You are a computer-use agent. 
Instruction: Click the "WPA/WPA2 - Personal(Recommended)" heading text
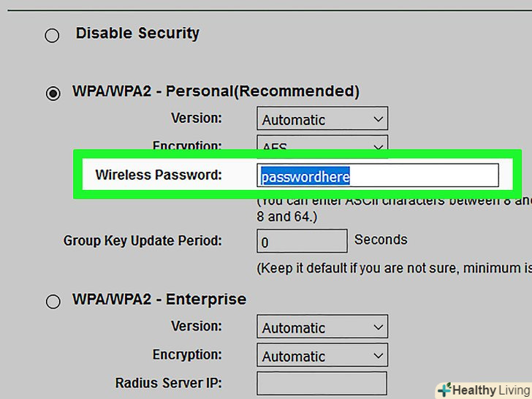pos(216,91)
